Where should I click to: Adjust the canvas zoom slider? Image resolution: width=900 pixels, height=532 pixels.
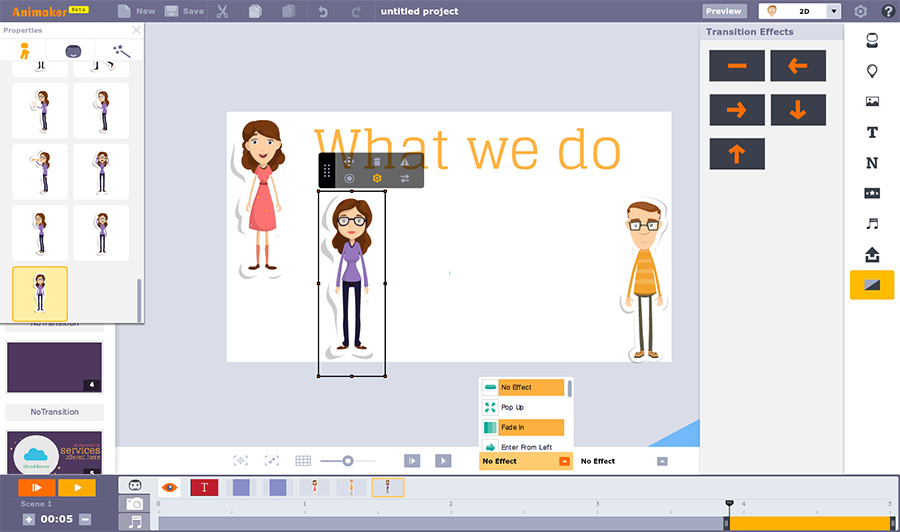click(347, 461)
